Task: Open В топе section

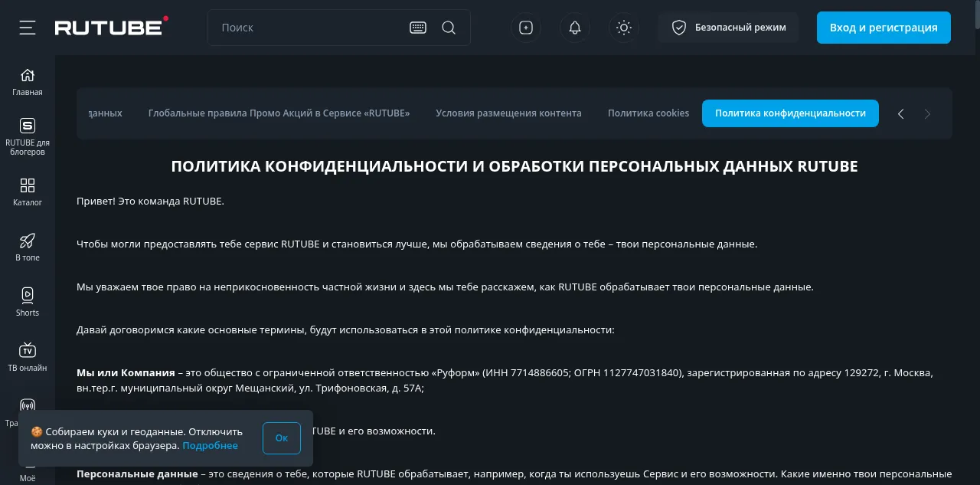Action: click(x=28, y=247)
